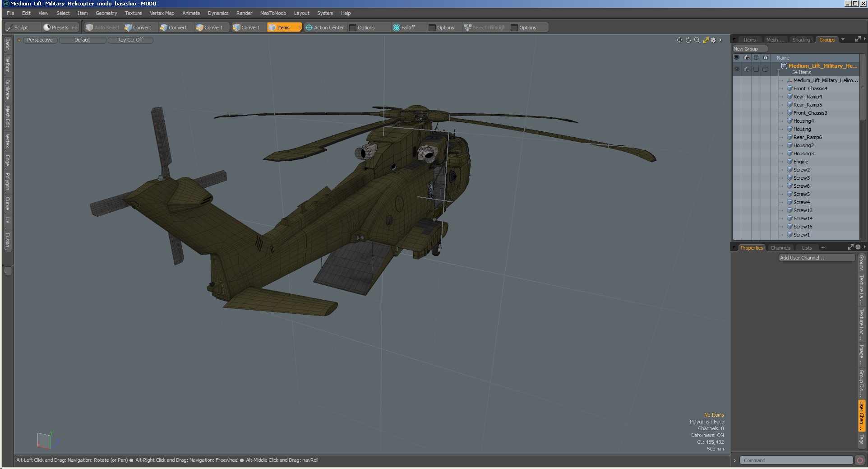868x469 pixels.
Task: Open the Geometry menu
Action: (106, 13)
